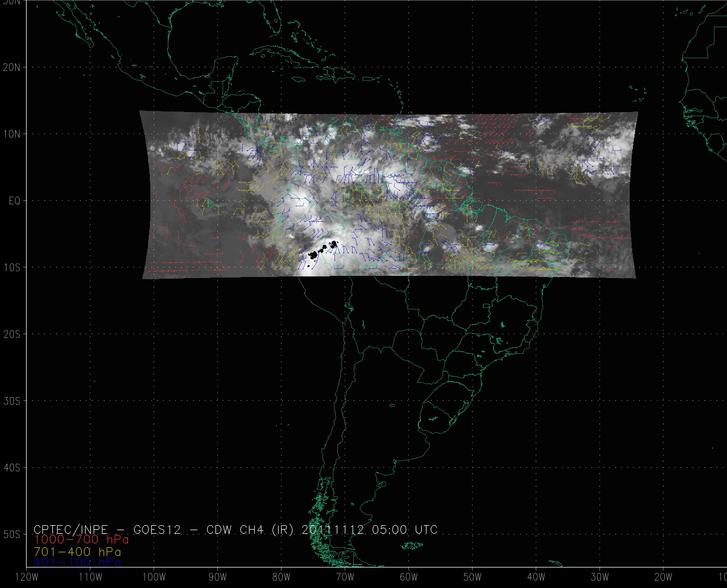Click the red 1000-700 hPa legend label
The width and height of the screenshot is (727, 588).
coord(81,540)
